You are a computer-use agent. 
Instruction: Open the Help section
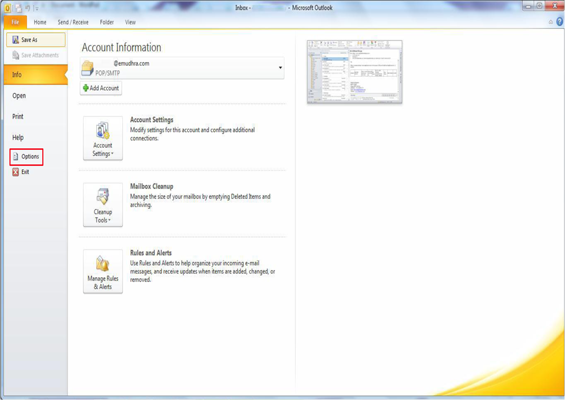click(x=18, y=138)
